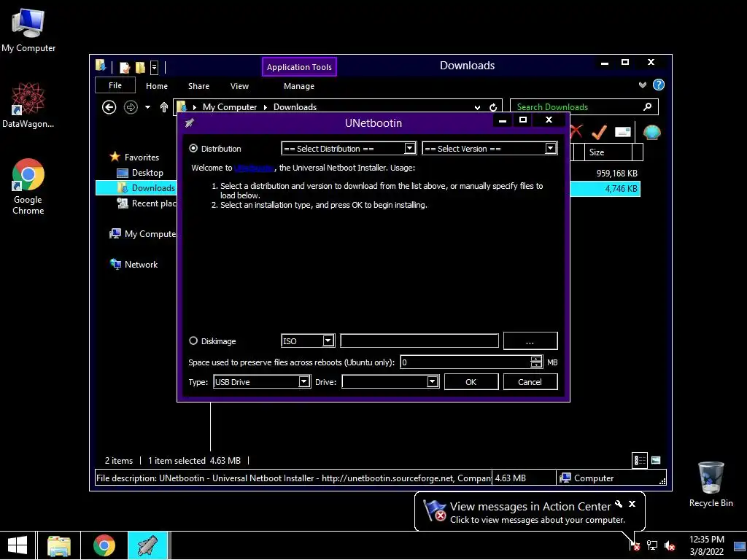Expand the ribbon with the chevron
Image resolution: width=747 pixels, height=560 pixels.
coord(643,85)
